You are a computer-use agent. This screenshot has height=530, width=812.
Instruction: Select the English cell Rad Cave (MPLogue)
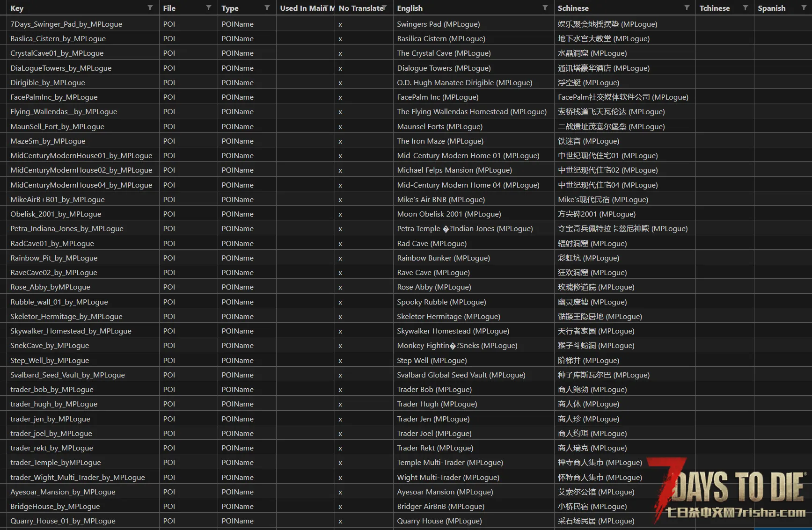[474, 243]
